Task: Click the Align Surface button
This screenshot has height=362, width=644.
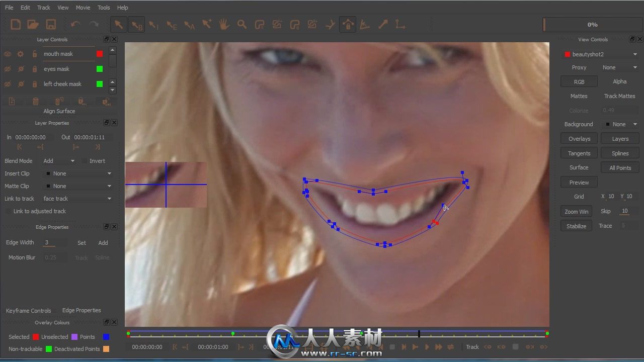Action: [x=59, y=111]
